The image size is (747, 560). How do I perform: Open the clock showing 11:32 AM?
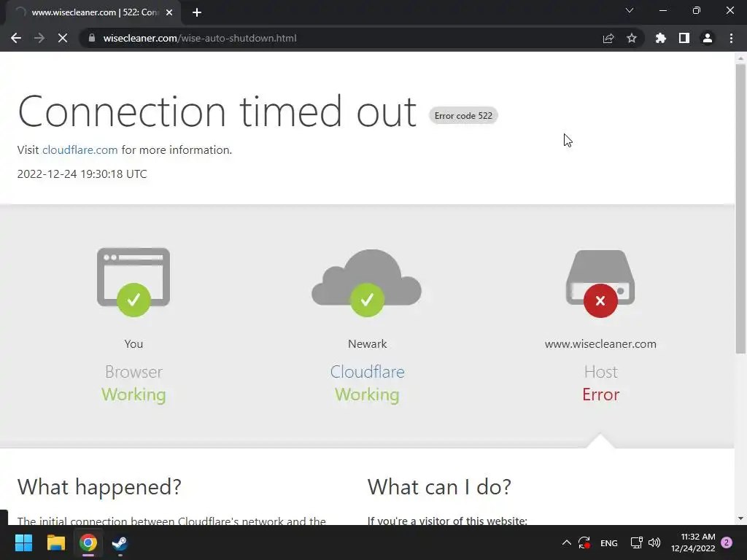(x=693, y=542)
